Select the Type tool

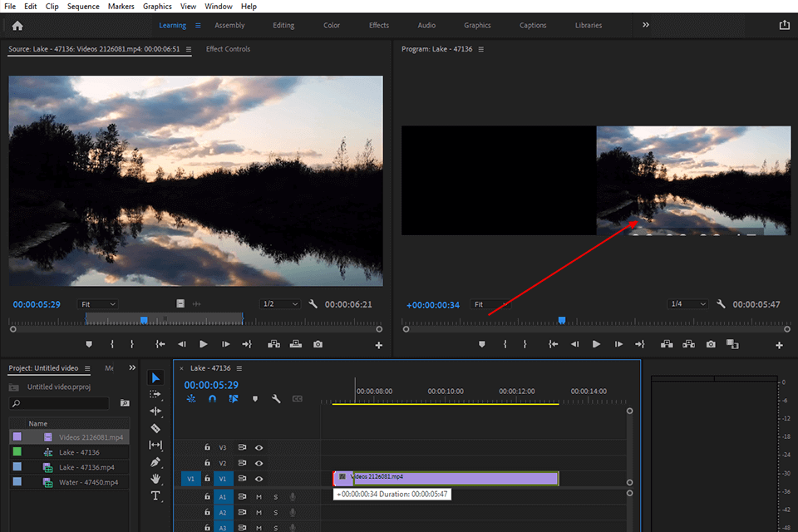(x=155, y=496)
